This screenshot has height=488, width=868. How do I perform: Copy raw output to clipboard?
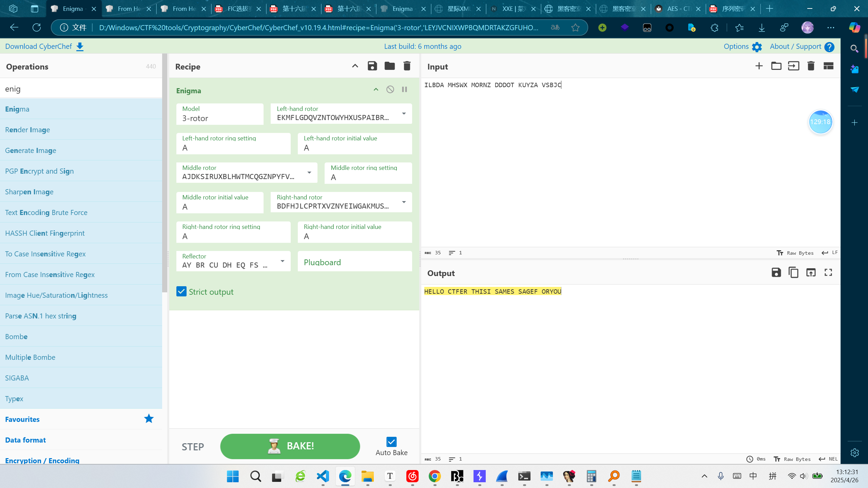click(793, 273)
